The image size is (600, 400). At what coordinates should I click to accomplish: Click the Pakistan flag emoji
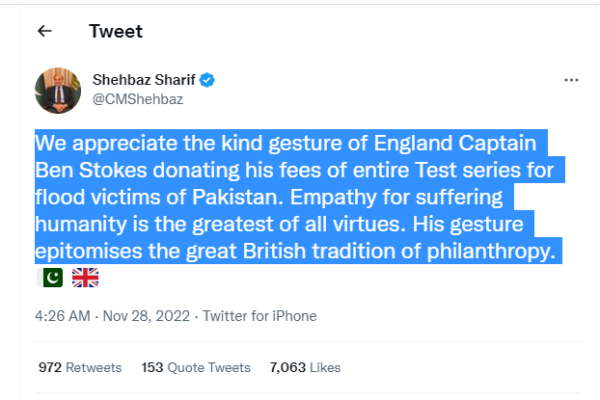pos(50,277)
